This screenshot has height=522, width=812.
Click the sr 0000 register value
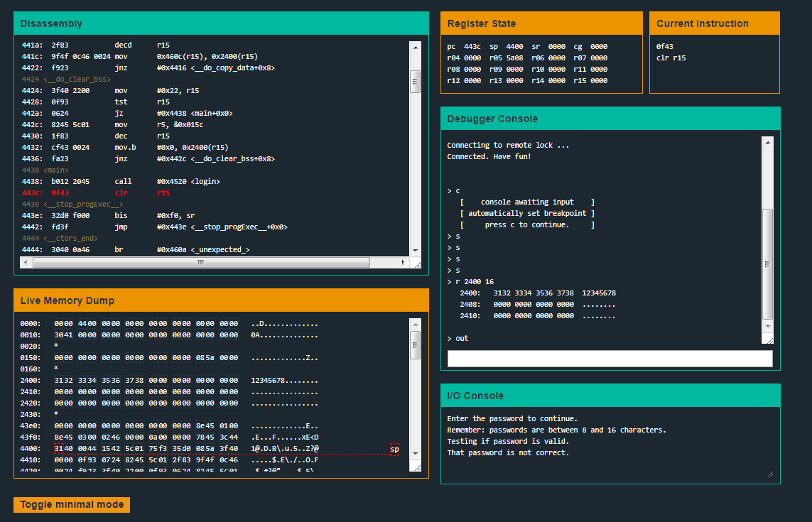tap(548, 47)
